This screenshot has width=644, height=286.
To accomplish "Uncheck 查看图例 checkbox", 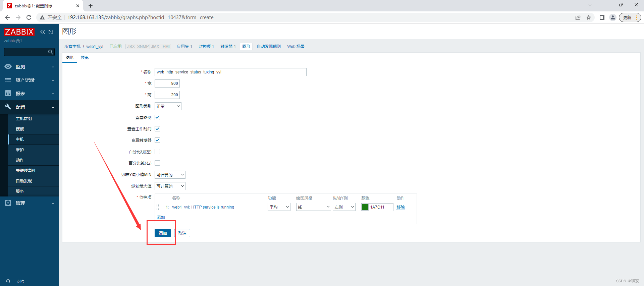I will (157, 117).
